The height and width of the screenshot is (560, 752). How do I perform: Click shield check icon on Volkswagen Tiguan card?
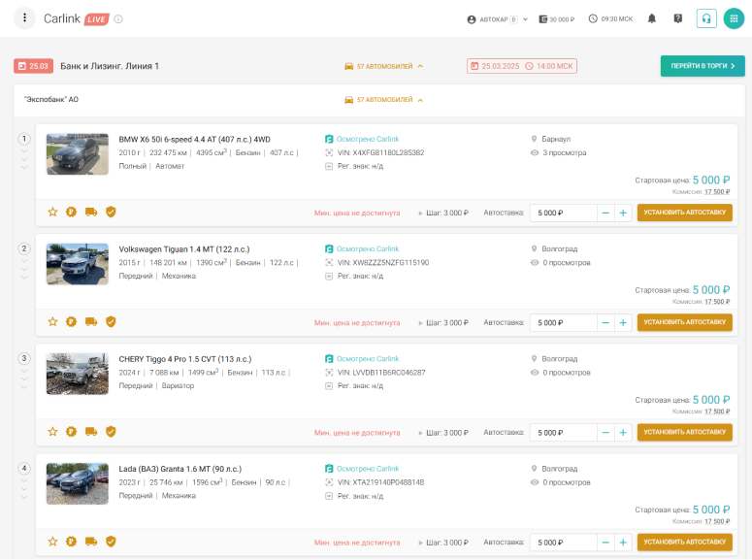click(111, 321)
